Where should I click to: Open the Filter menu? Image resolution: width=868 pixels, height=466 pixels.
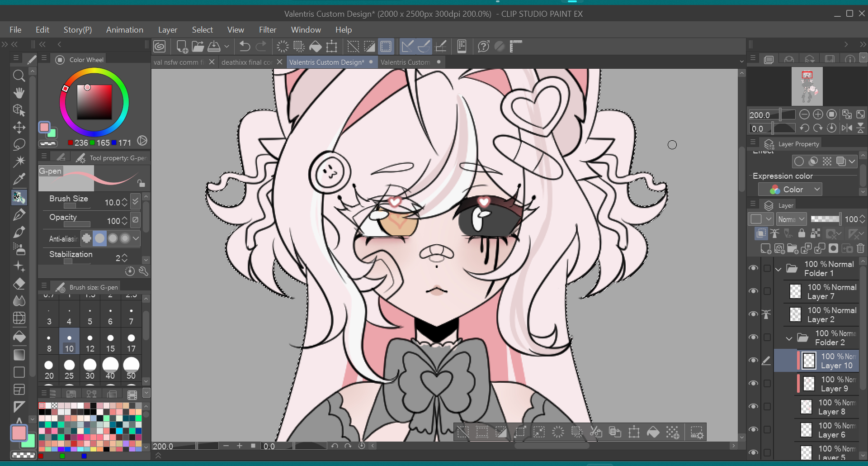pos(267,30)
